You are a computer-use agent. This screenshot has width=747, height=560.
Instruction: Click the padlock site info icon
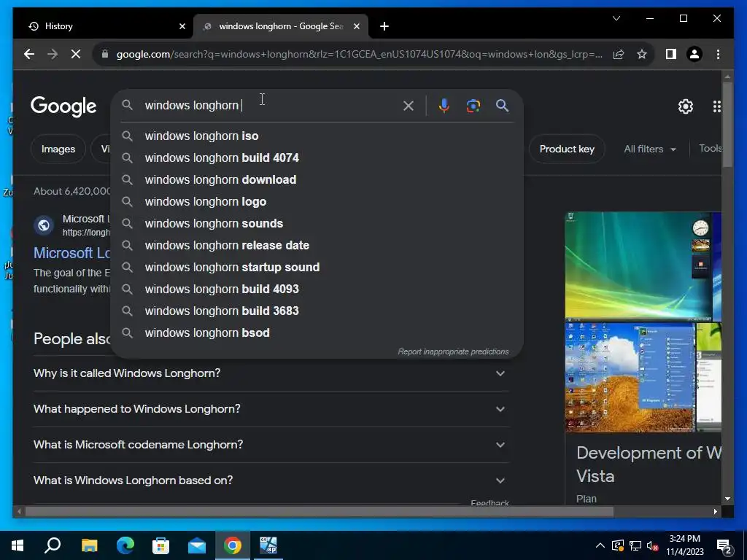105,54
